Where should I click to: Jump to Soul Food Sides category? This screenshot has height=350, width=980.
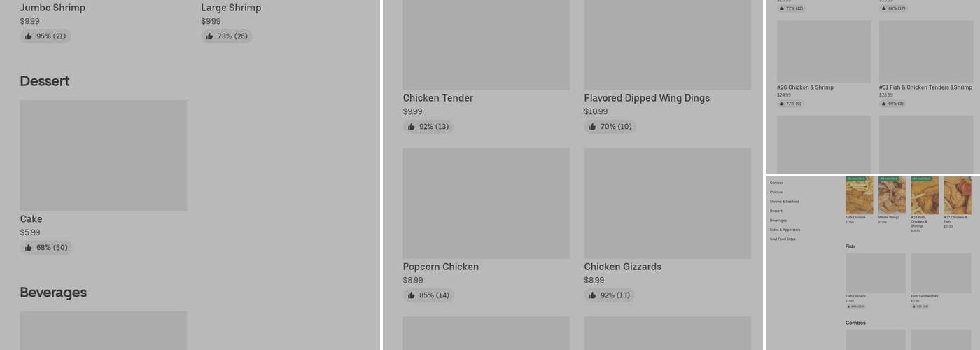click(783, 239)
